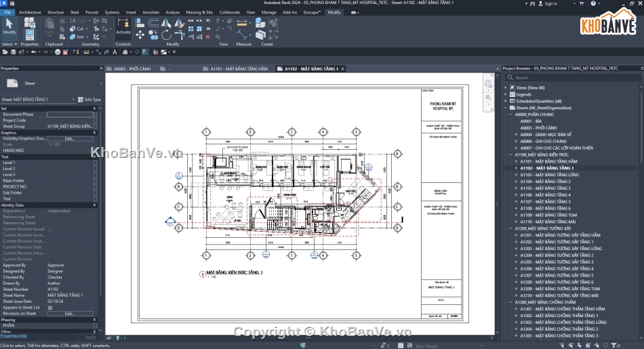Open the Massing & Site ribbon tab

[199, 12]
